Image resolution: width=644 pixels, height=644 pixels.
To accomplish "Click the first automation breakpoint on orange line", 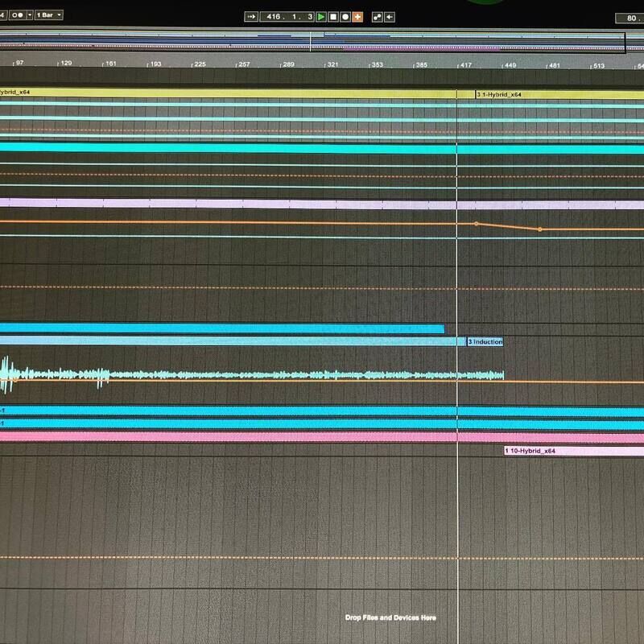I will click(476, 223).
